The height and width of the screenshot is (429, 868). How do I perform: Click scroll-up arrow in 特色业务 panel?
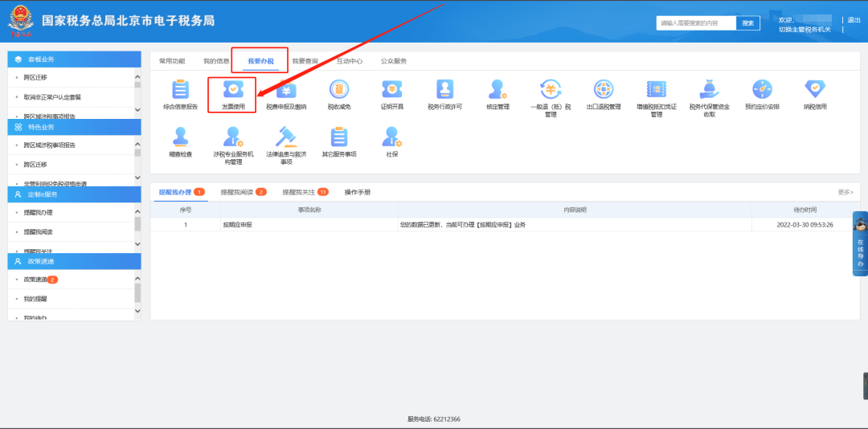pyautogui.click(x=138, y=145)
